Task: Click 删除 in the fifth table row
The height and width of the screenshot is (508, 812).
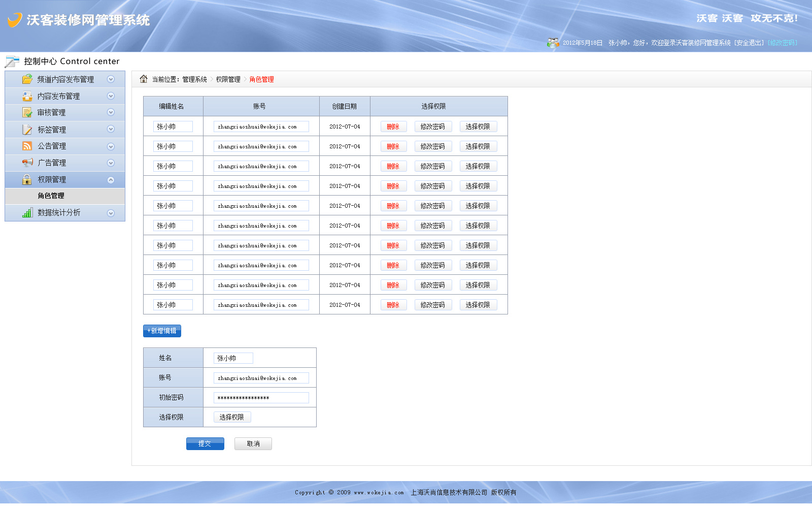Action: coord(393,206)
